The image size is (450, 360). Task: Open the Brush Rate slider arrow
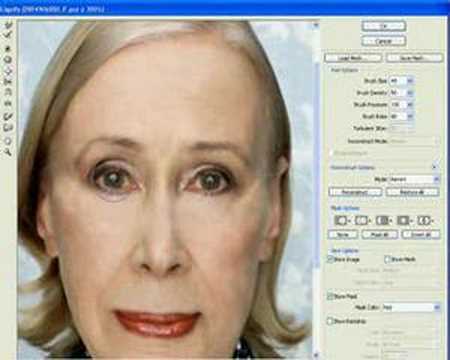click(x=410, y=116)
